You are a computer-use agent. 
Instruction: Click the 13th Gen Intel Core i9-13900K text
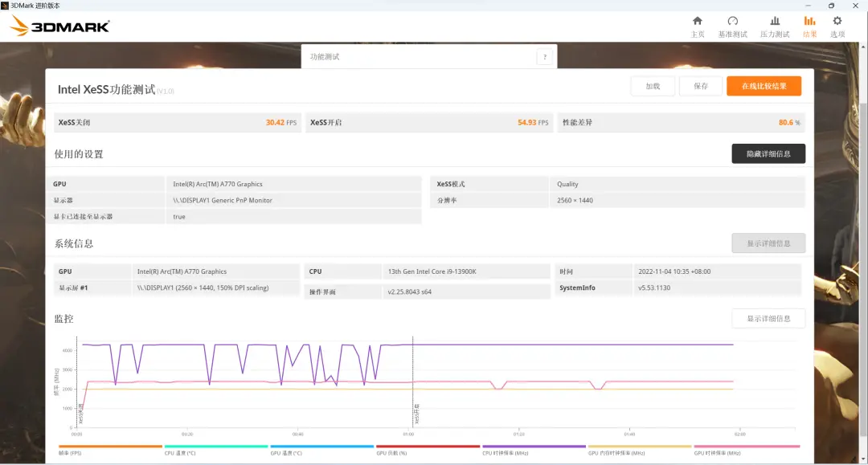point(432,271)
